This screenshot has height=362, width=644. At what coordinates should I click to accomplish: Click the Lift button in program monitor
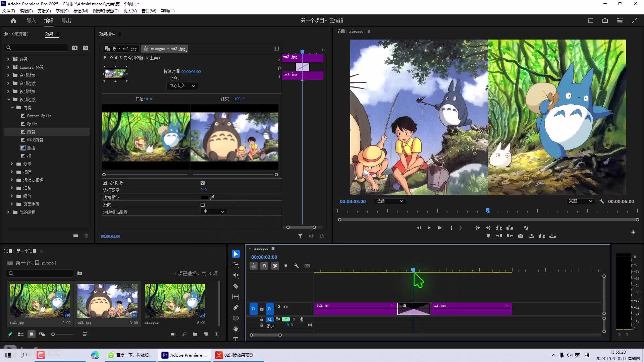499,228
